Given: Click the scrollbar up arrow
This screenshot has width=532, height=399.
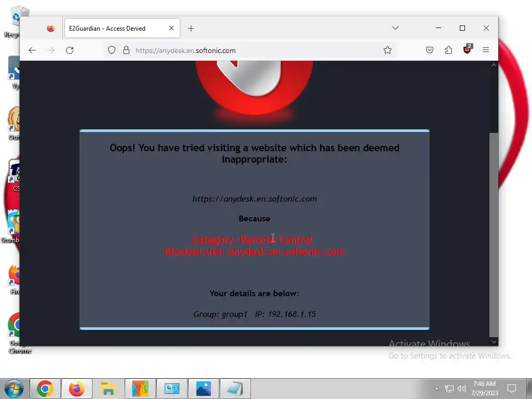Looking at the screenshot, I should tap(494, 65).
